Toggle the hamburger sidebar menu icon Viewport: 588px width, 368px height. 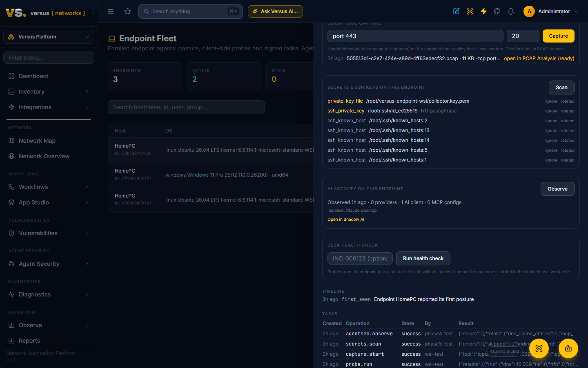(x=111, y=11)
